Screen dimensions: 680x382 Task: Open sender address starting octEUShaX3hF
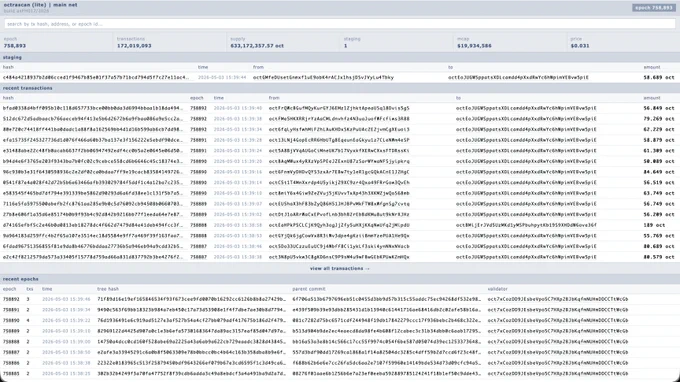339,204
